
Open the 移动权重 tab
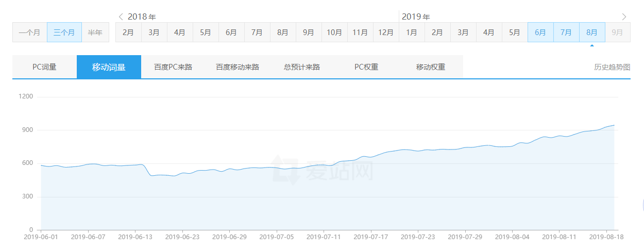pyautogui.click(x=431, y=67)
